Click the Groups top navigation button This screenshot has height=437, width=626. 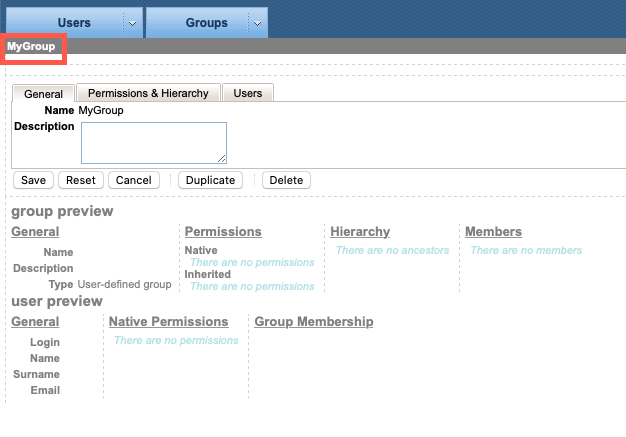[x=198, y=23]
